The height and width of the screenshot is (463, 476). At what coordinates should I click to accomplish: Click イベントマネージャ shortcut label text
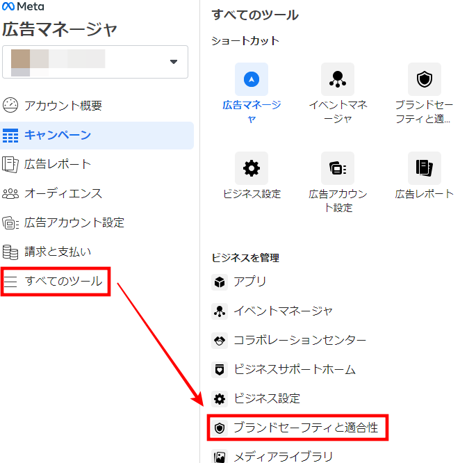click(x=338, y=111)
